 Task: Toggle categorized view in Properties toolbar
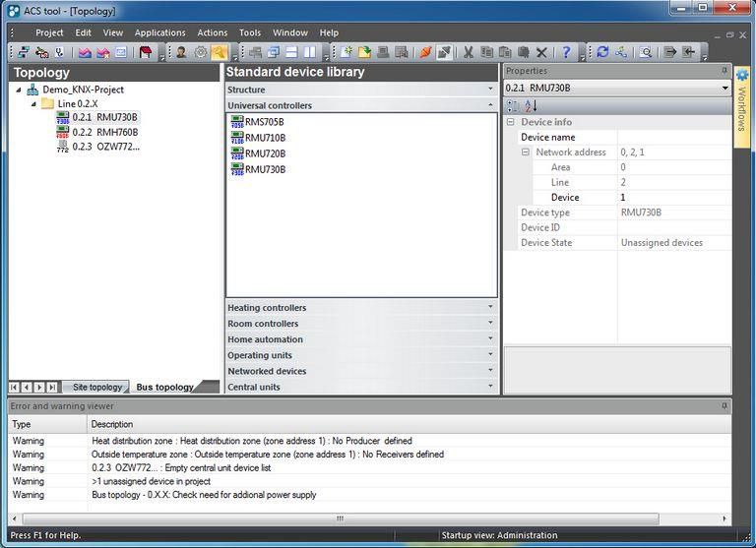click(513, 105)
